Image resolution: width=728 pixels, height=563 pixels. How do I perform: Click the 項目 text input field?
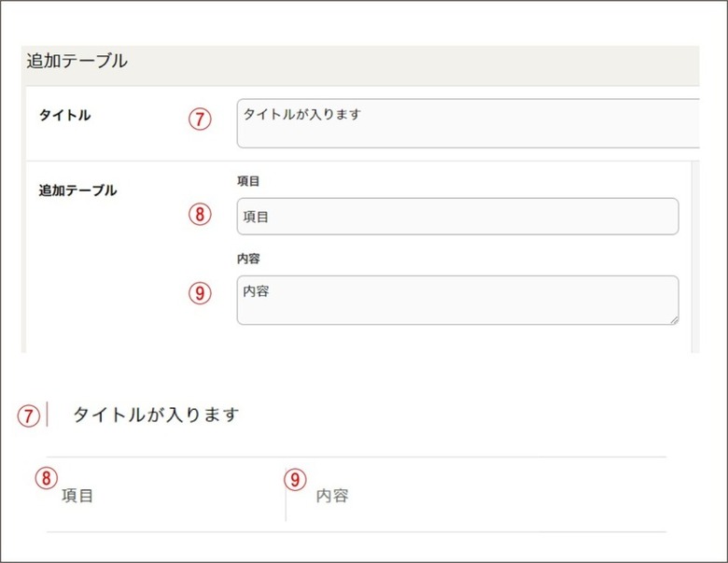coord(457,217)
